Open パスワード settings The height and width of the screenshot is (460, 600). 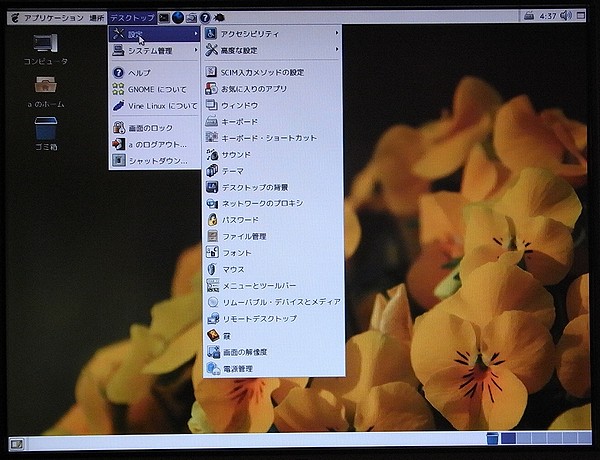tap(272, 220)
